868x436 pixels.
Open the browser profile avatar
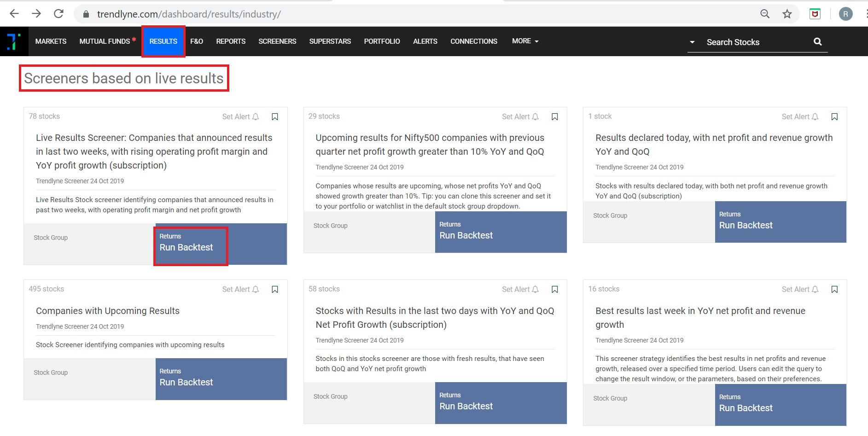point(845,14)
